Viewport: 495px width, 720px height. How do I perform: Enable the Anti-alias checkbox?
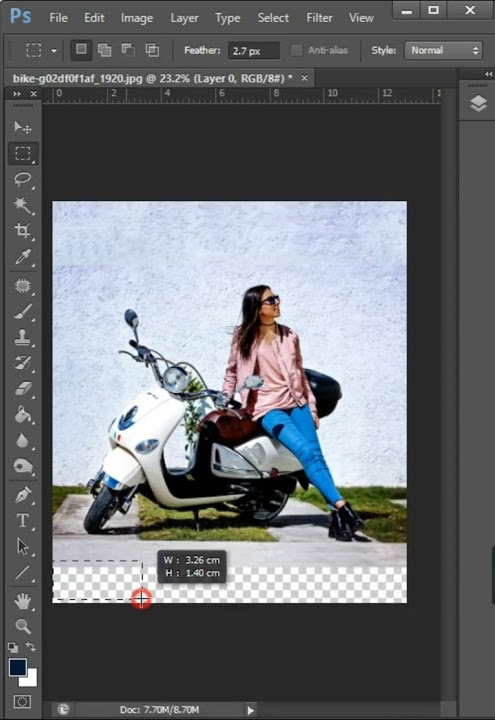pos(297,50)
